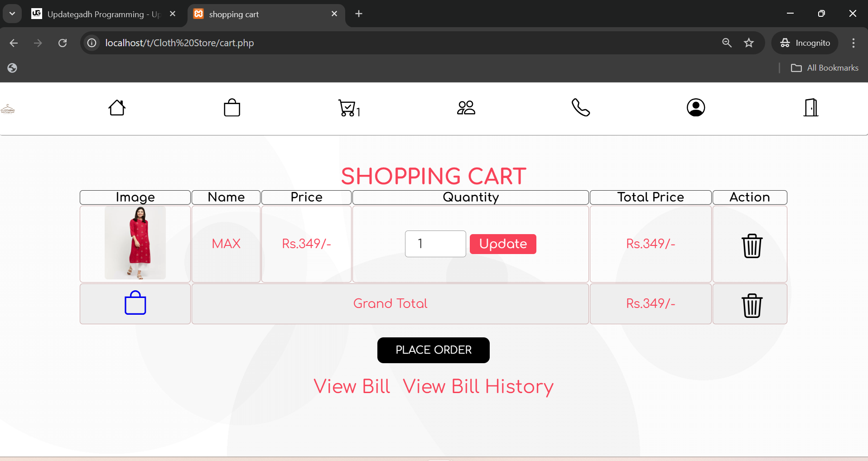The width and height of the screenshot is (868, 461).
Task: Go to the home page icon
Action: coord(117,108)
